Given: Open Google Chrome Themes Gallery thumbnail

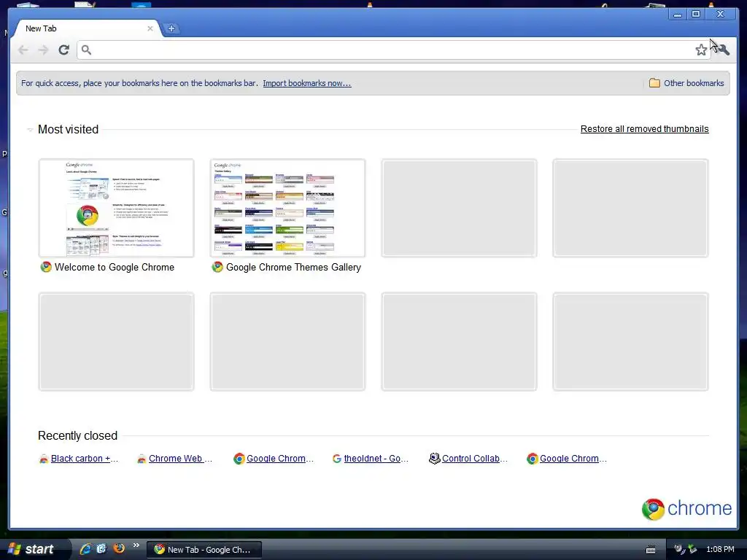Looking at the screenshot, I should point(287,208).
